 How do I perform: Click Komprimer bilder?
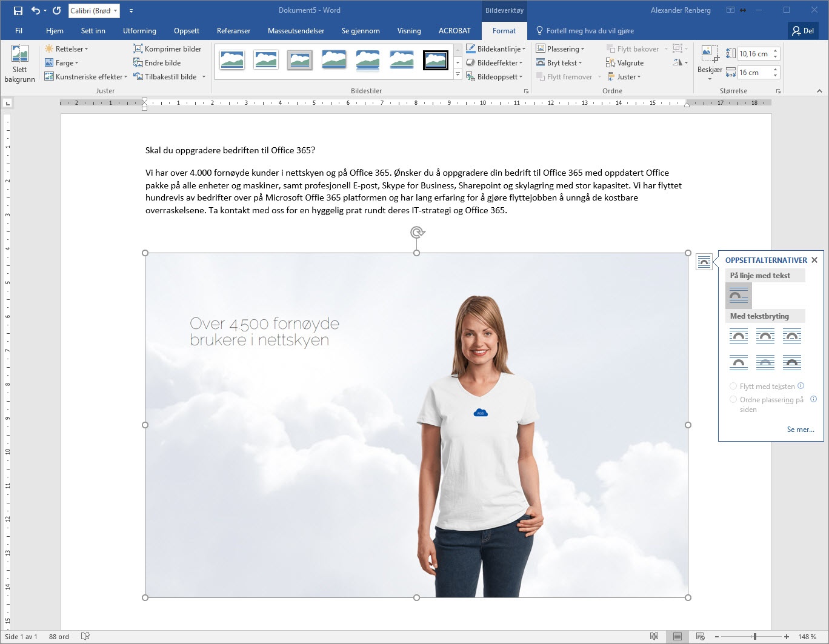167,48
